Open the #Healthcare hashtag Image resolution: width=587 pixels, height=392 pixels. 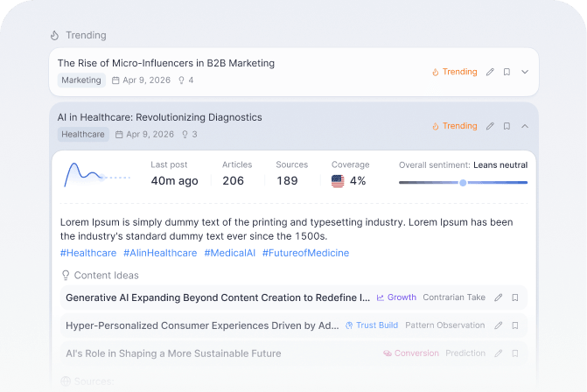click(88, 253)
